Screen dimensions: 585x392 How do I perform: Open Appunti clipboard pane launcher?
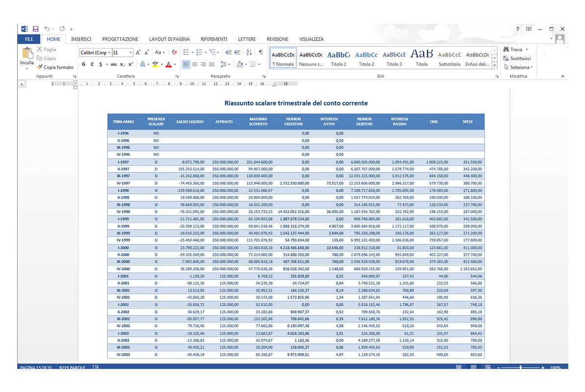point(74,76)
